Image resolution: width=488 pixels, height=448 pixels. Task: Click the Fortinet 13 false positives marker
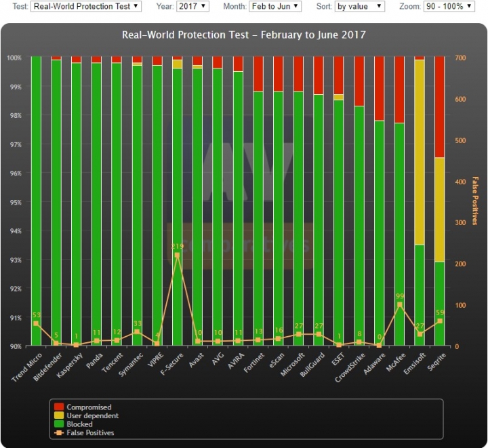(258, 340)
